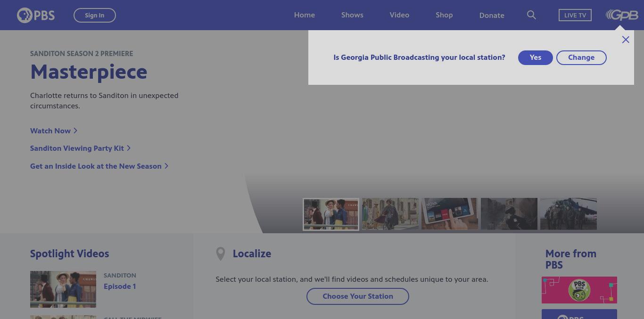Select the soldiers with helicopter carousel thumbnail
The height and width of the screenshot is (319, 644).
click(568, 214)
